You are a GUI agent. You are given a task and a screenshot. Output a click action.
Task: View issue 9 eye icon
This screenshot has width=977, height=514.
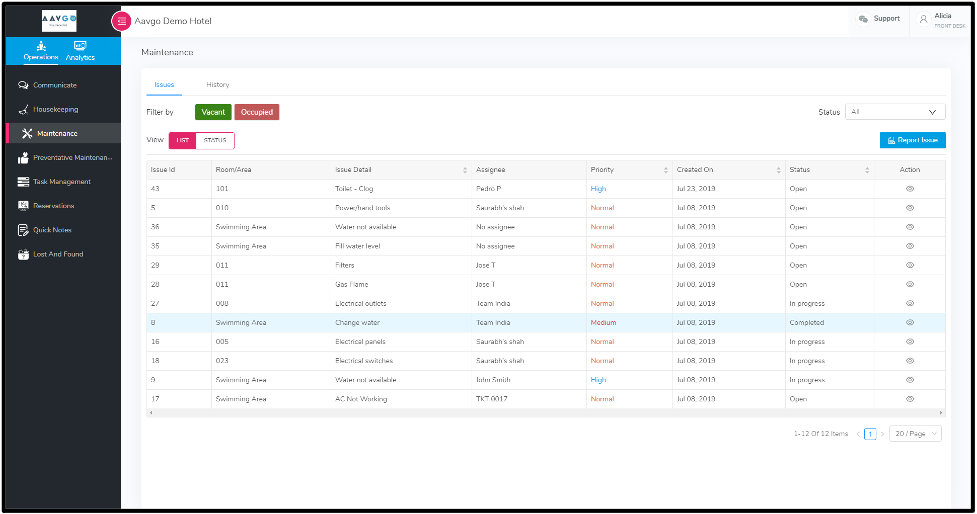[x=910, y=380]
